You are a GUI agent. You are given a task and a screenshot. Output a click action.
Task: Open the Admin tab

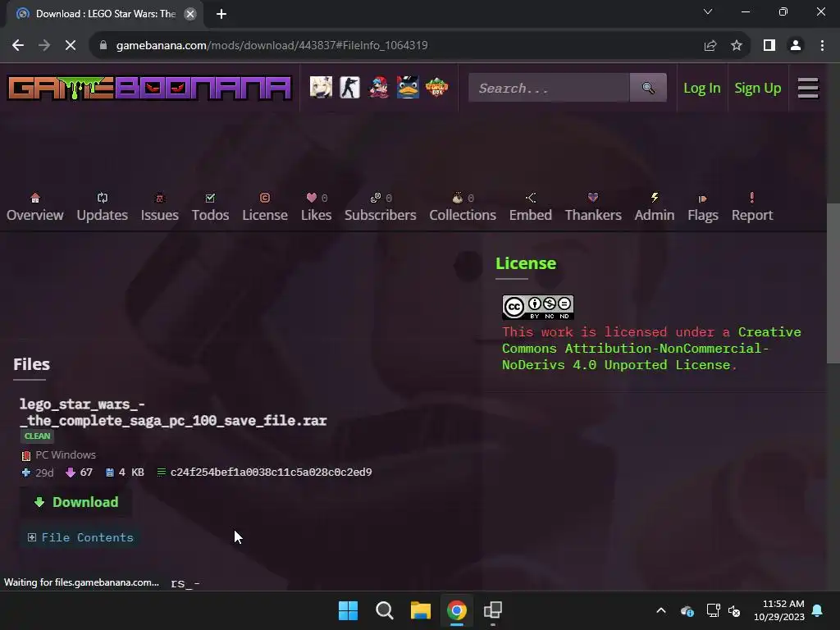(x=655, y=208)
